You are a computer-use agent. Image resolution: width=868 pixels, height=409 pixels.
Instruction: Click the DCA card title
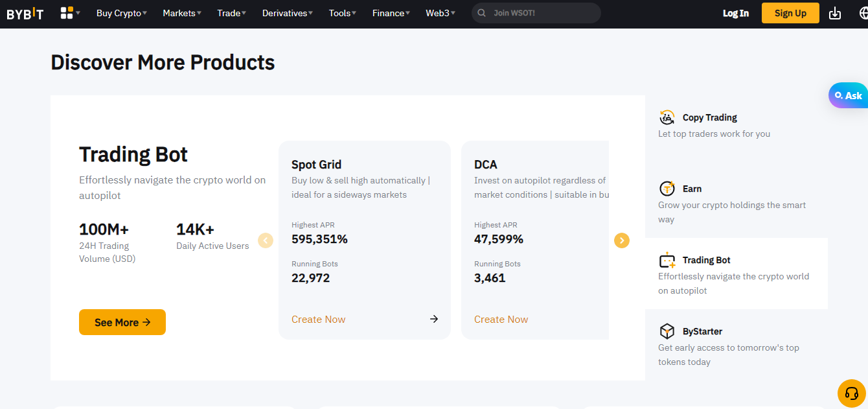pos(486,165)
